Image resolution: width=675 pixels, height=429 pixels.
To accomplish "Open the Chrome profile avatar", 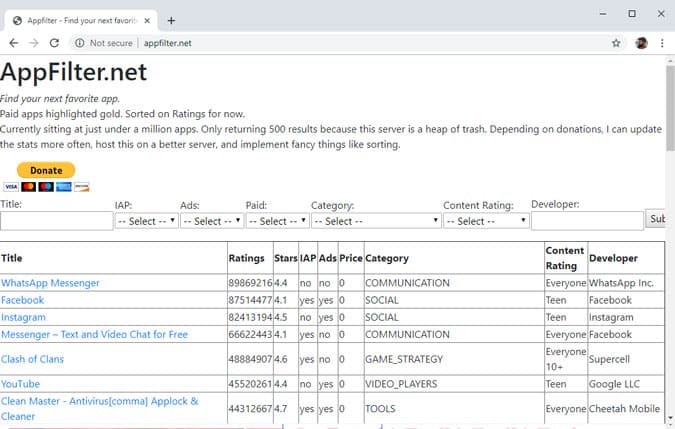I will coord(641,43).
